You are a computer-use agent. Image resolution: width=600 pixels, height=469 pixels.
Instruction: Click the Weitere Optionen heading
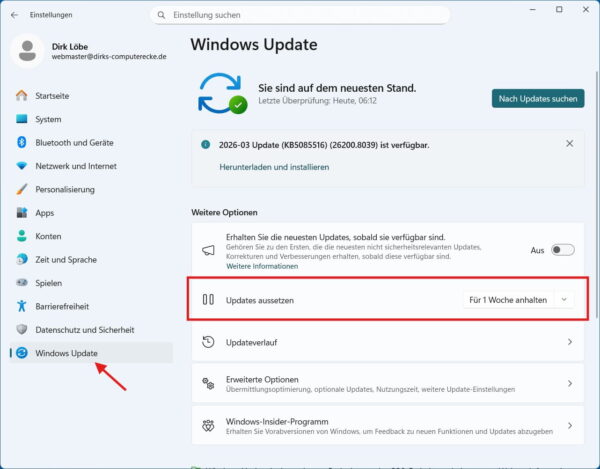pyautogui.click(x=224, y=212)
